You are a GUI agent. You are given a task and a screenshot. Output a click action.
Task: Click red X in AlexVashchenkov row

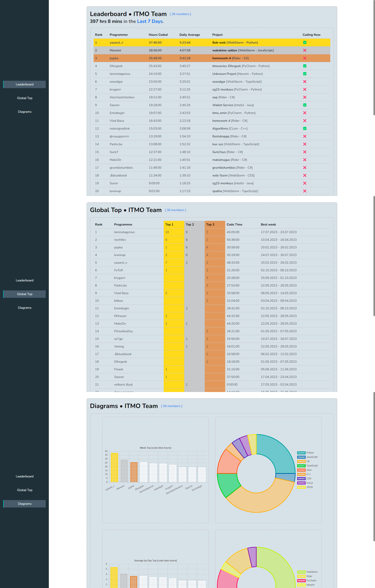[304, 97]
